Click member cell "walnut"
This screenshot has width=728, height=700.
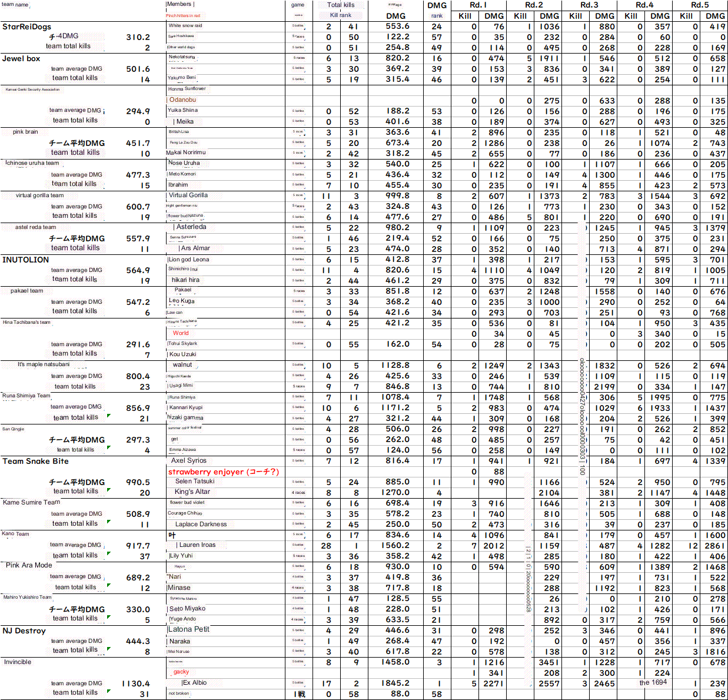[182, 365]
